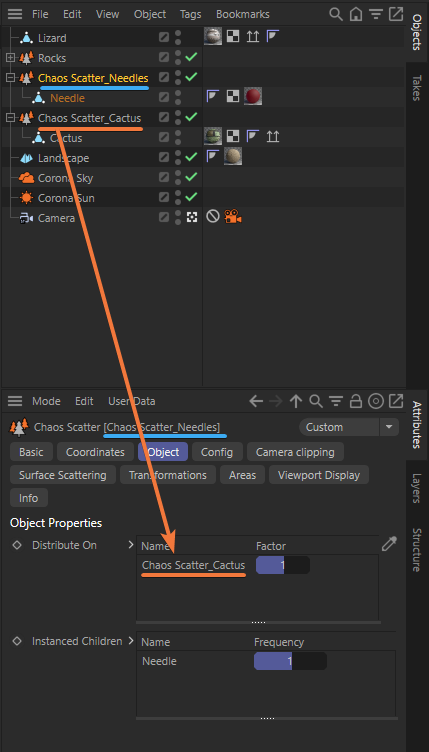Click the home path icon in Object Manager

click(356, 14)
